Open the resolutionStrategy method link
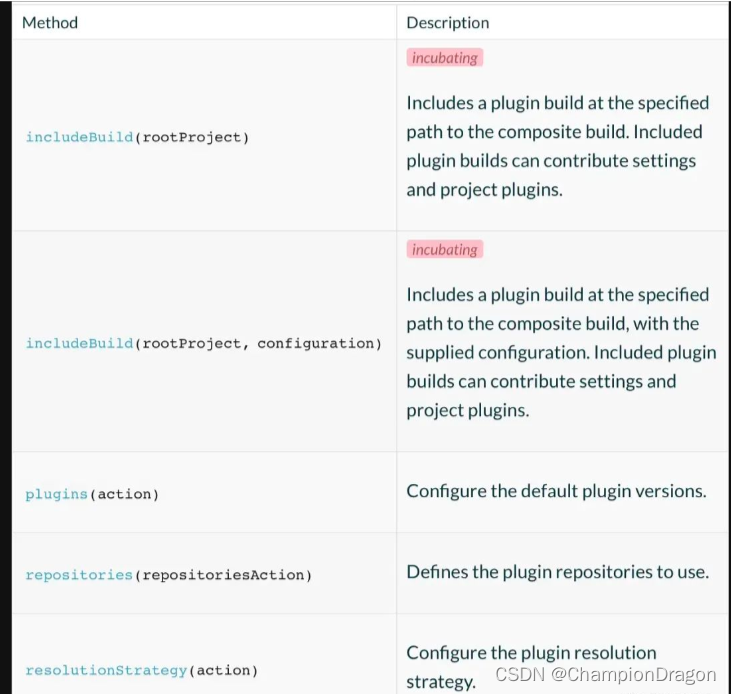This screenshot has height=694, width=731. click(x=106, y=670)
